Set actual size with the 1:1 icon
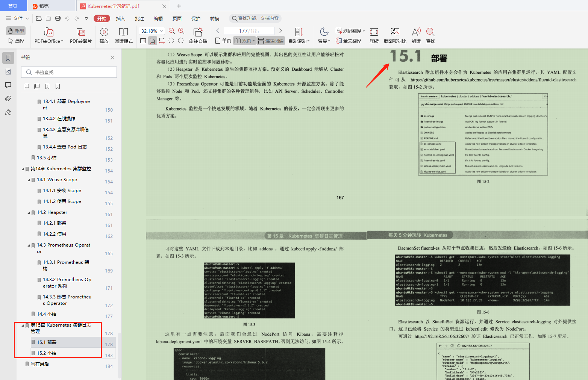Viewport: 588px width, 380px height. click(143, 41)
